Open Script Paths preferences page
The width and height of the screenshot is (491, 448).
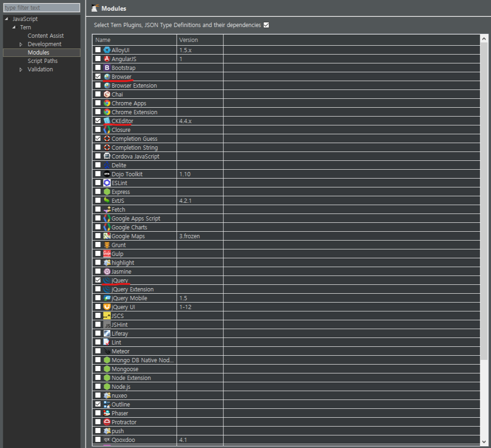[42, 61]
